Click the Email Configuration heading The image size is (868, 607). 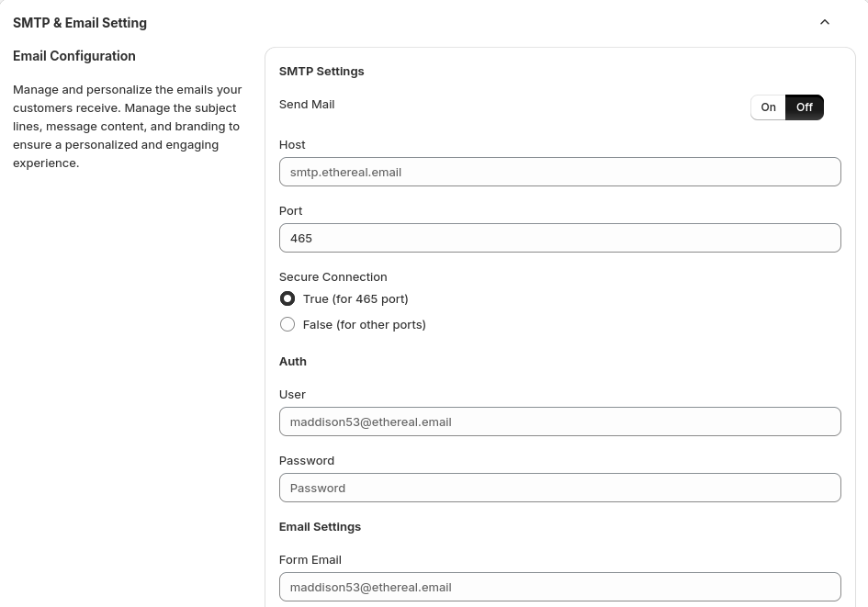74,56
